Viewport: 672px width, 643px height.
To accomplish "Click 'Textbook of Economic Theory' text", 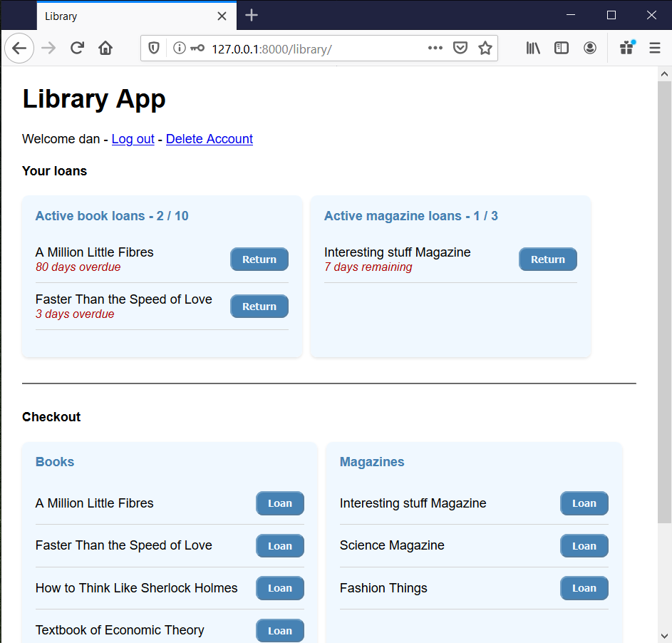I will [x=120, y=630].
